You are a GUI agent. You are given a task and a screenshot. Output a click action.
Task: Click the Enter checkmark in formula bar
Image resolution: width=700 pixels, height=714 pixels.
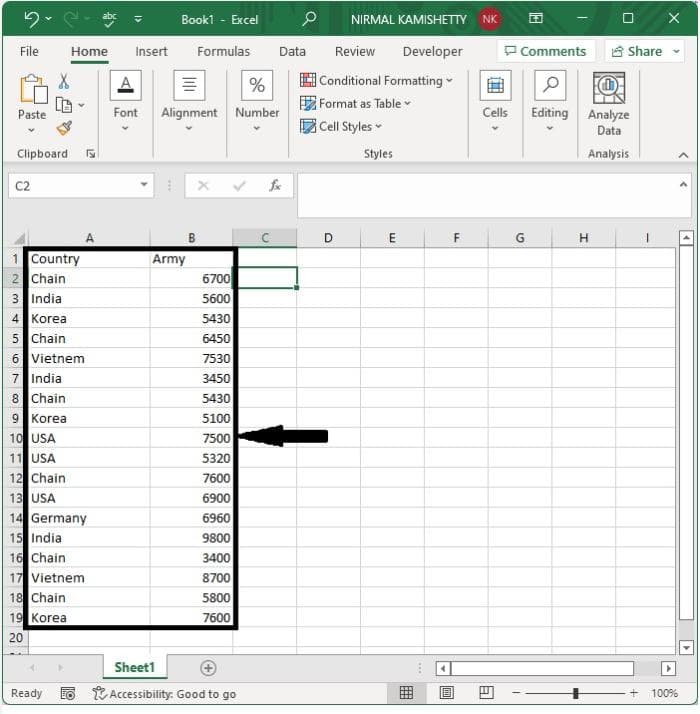[239, 186]
